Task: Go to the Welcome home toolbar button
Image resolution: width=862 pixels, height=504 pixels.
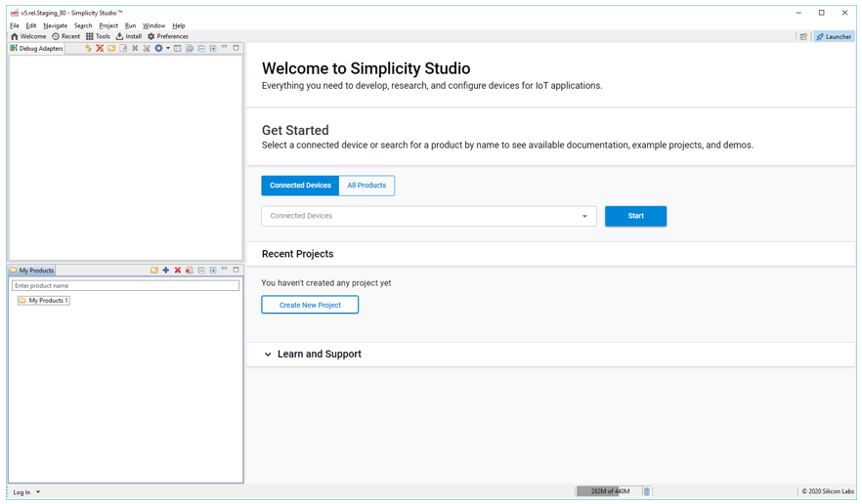Action: pyautogui.click(x=28, y=36)
